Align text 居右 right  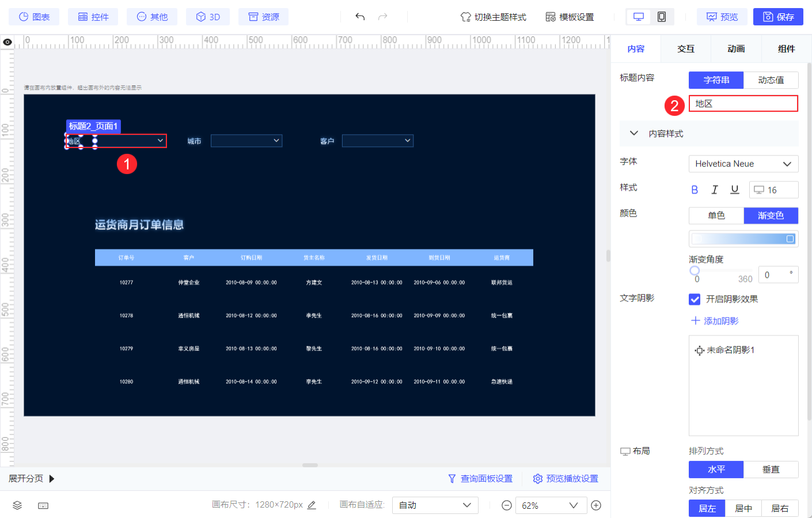pos(780,508)
